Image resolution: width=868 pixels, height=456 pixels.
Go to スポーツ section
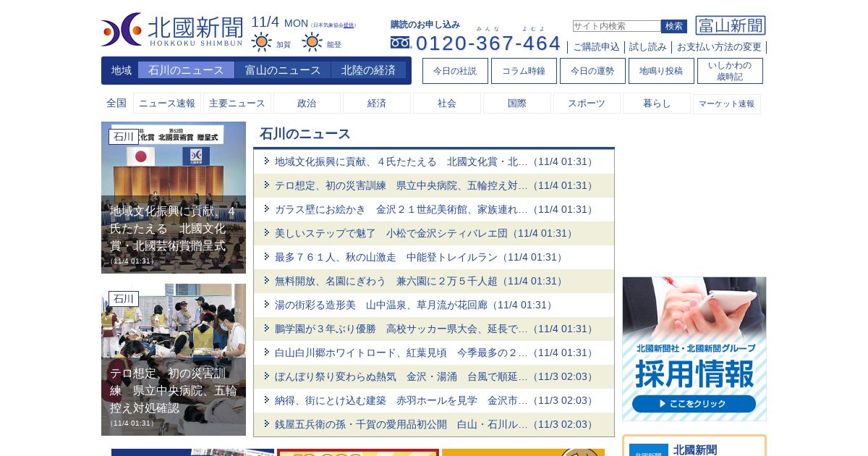tap(587, 104)
